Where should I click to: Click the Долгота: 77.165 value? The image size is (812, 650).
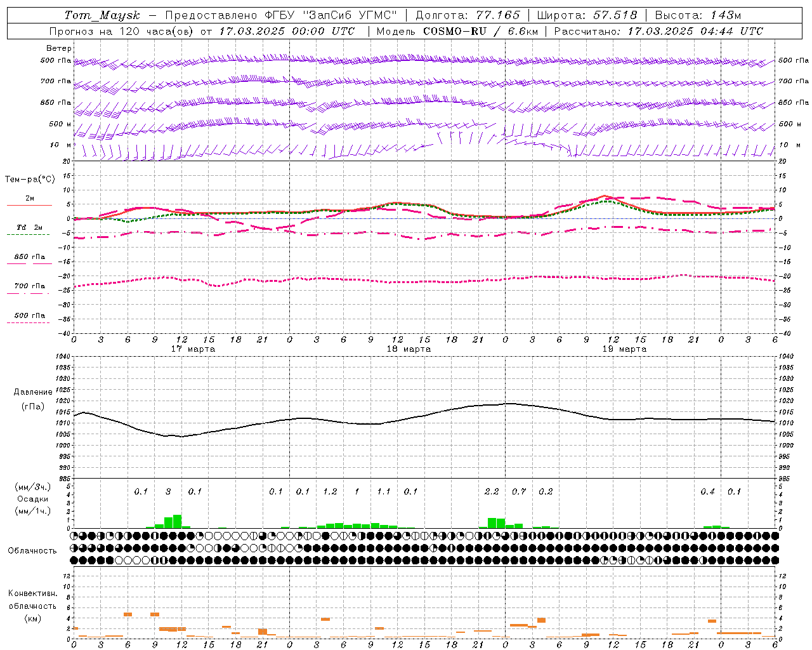(x=468, y=15)
